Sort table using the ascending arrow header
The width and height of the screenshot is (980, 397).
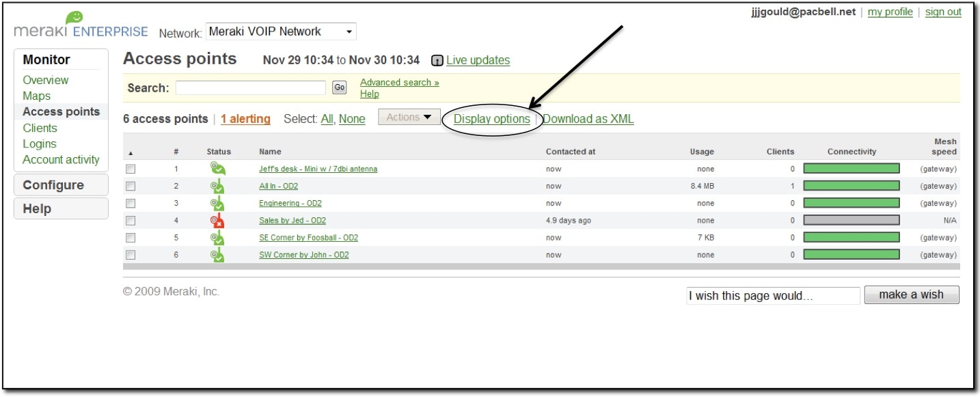coord(131,152)
